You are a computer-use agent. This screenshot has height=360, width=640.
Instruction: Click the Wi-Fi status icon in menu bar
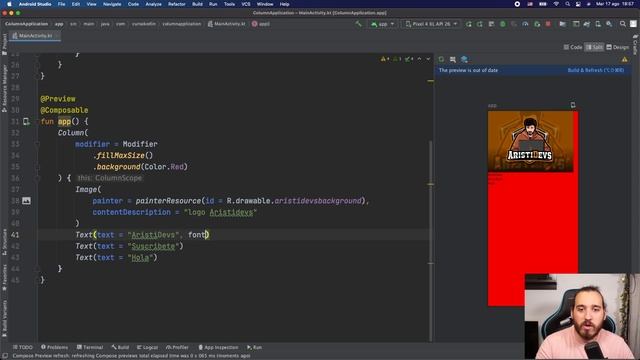[556, 4]
